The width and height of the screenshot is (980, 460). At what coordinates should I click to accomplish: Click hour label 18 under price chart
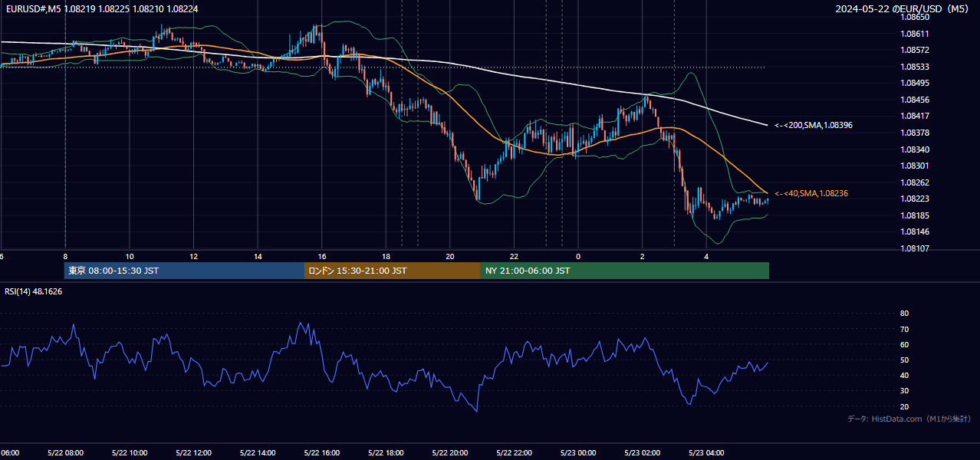point(386,256)
